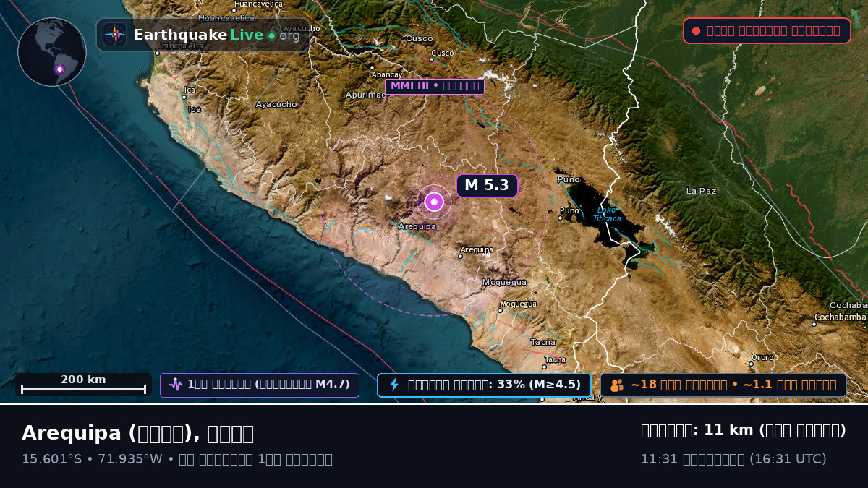
Task: Click the Abancay city label
Action: pyautogui.click(x=386, y=74)
